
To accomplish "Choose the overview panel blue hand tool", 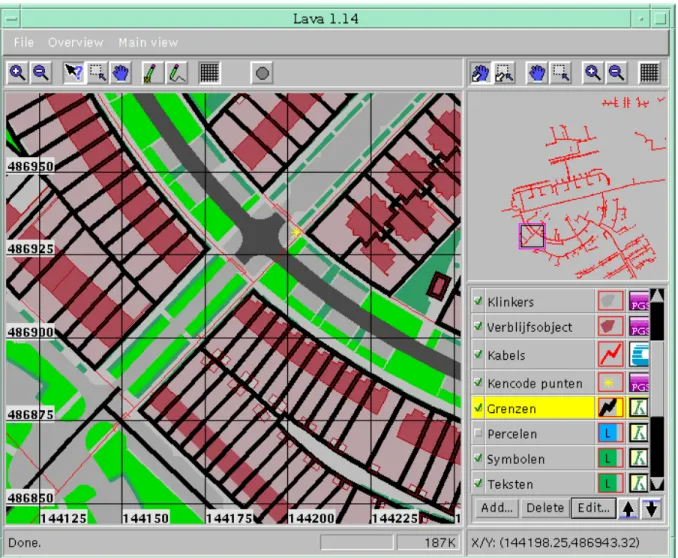I will click(537, 73).
